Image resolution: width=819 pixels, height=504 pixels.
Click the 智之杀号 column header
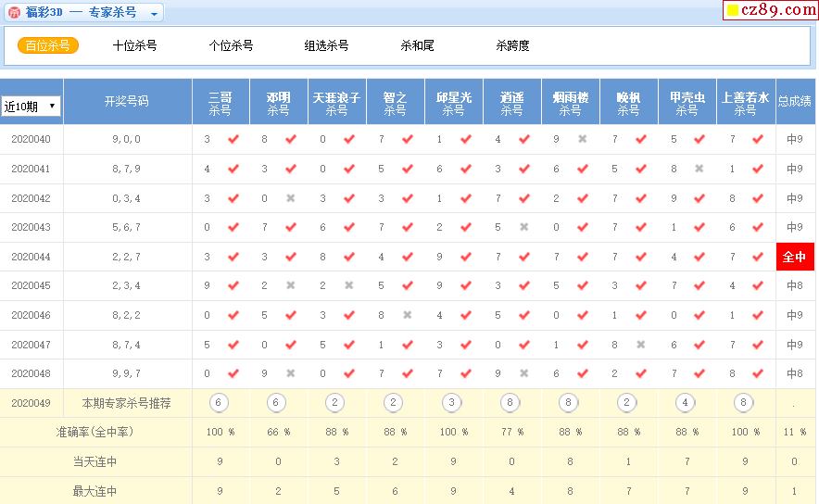click(396, 102)
